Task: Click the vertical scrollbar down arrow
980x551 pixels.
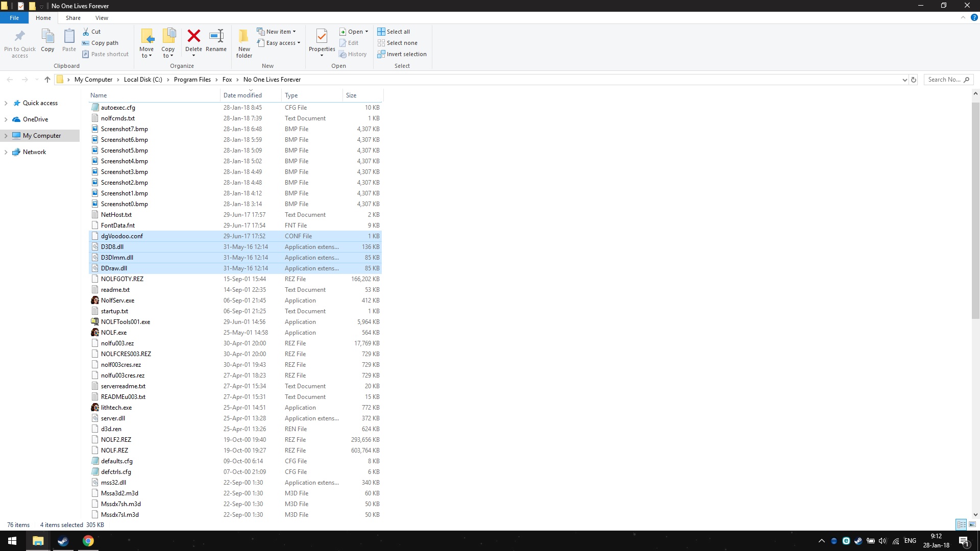Action: click(975, 515)
